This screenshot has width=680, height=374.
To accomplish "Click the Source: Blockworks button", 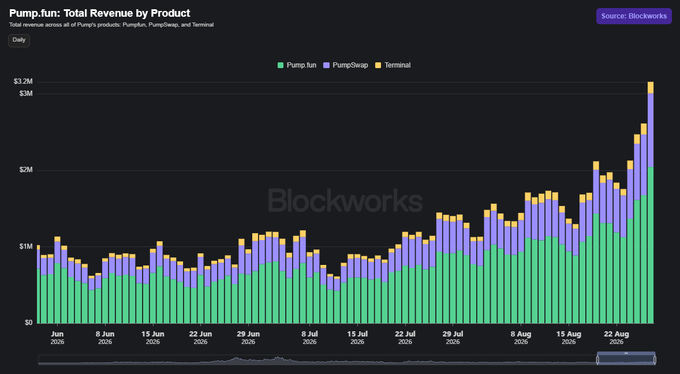I will click(634, 16).
